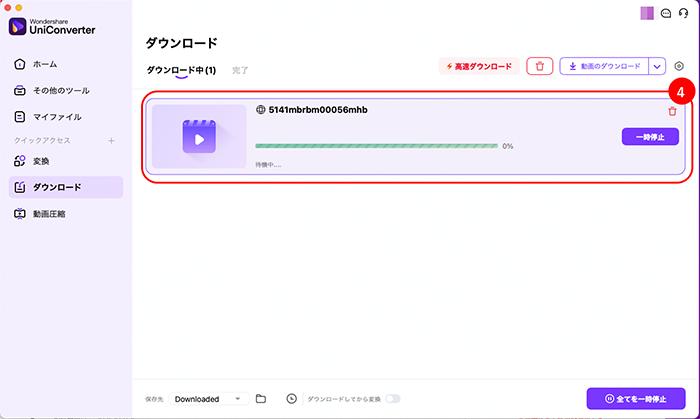
Task: Open the Downloaded save location dropdown
Action: 209,398
